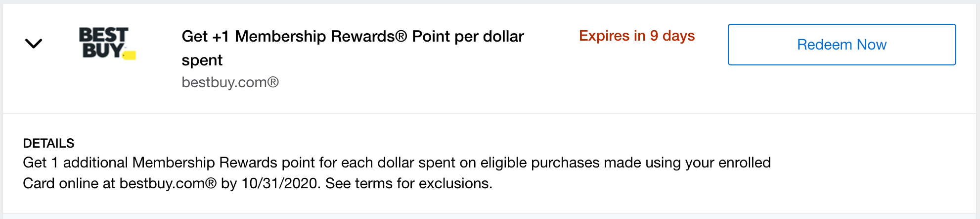Click the gray bestbuy.com® subtitle under the title
Screen dimensions: 980x219
click(230, 82)
